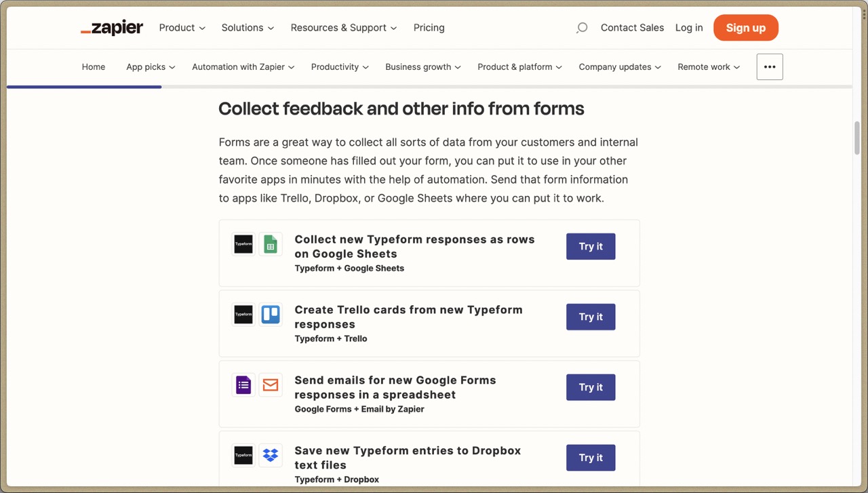Click Contact Sales link
Screen dimensions: 868x493
click(x=633, y=28)
